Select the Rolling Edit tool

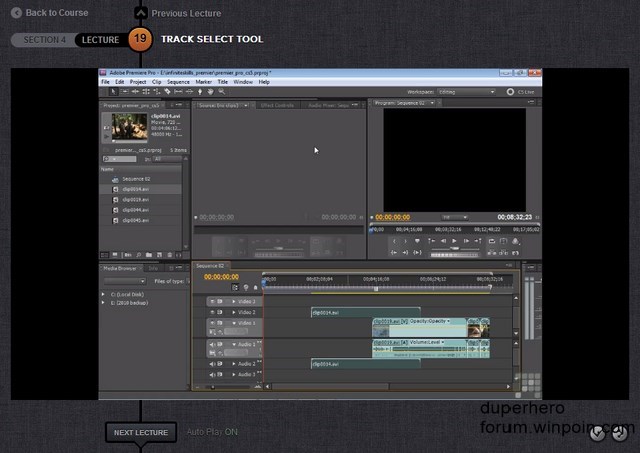pyautogui.click(x=146, y=92)
